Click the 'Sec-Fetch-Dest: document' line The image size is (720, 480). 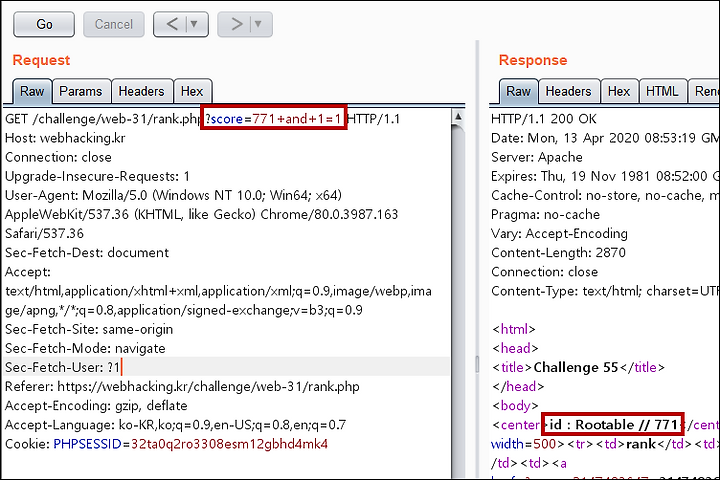(x=87, y=253)
